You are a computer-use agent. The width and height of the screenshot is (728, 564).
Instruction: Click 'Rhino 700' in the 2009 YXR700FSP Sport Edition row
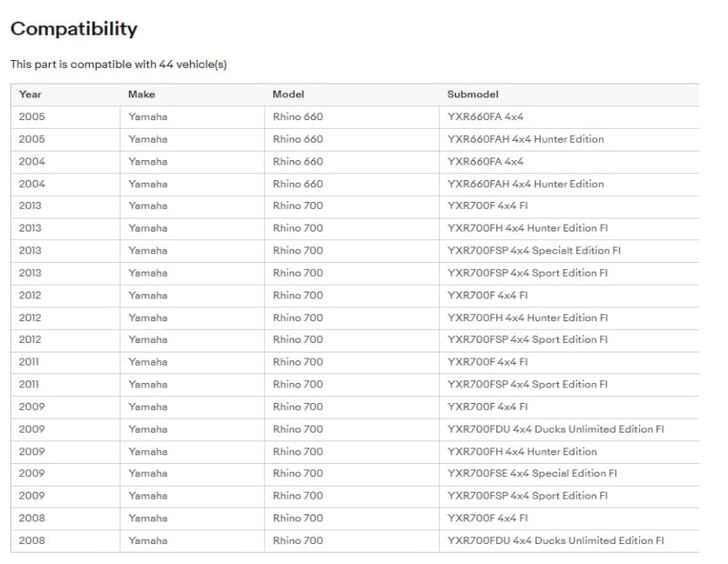click(x=298, y=495)
